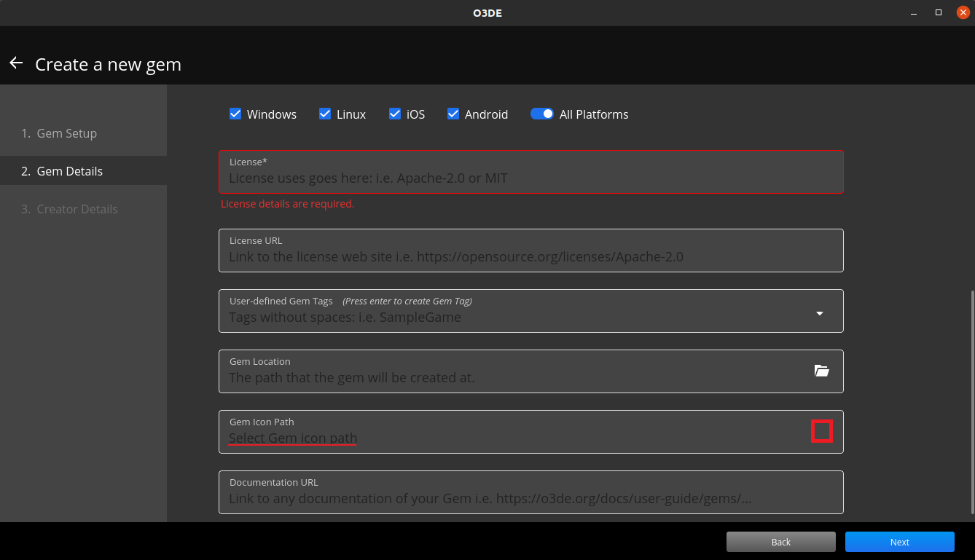
Task: Click the Back button
Action: pos(780,542)
